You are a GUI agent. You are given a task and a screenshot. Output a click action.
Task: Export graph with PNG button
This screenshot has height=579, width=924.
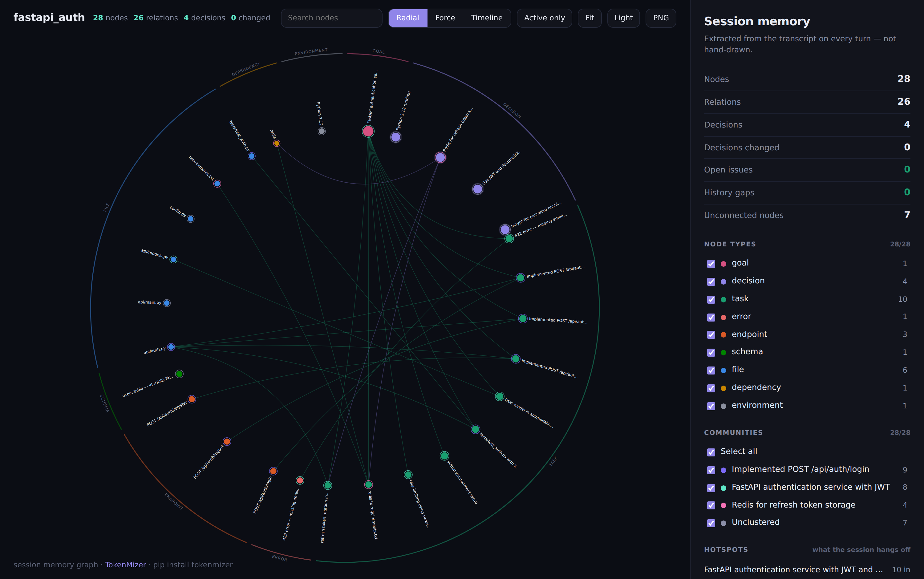pos(661,18)
